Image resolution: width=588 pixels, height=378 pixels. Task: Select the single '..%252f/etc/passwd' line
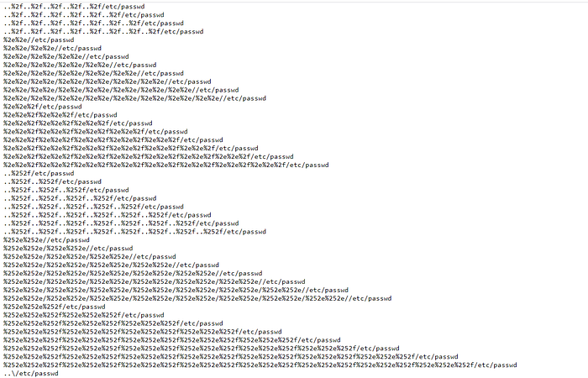[x=39, y=173]
